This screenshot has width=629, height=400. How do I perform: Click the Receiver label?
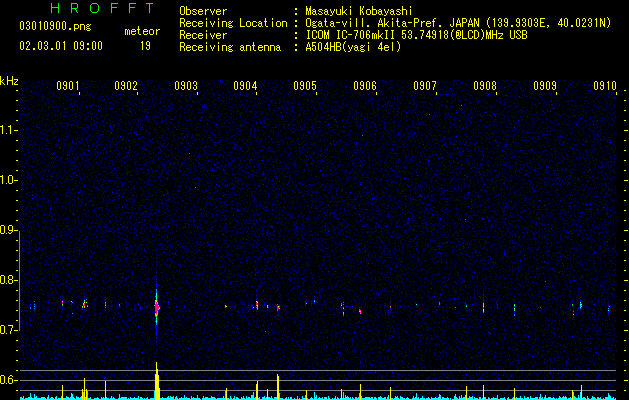[203, 35]
